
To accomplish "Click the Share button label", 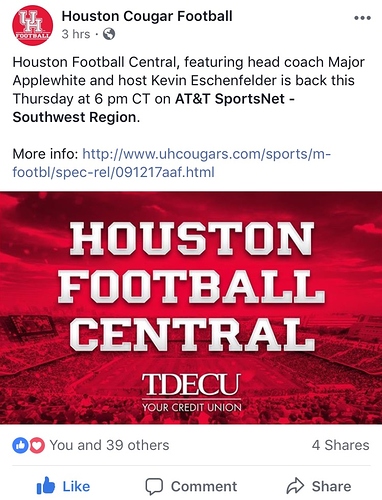I will pyautogui.click(x=331, y=487).
